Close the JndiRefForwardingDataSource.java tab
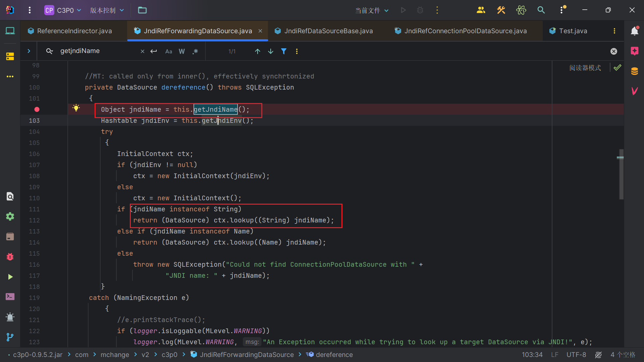Screen dimensions: 644x362 [260, 31]
